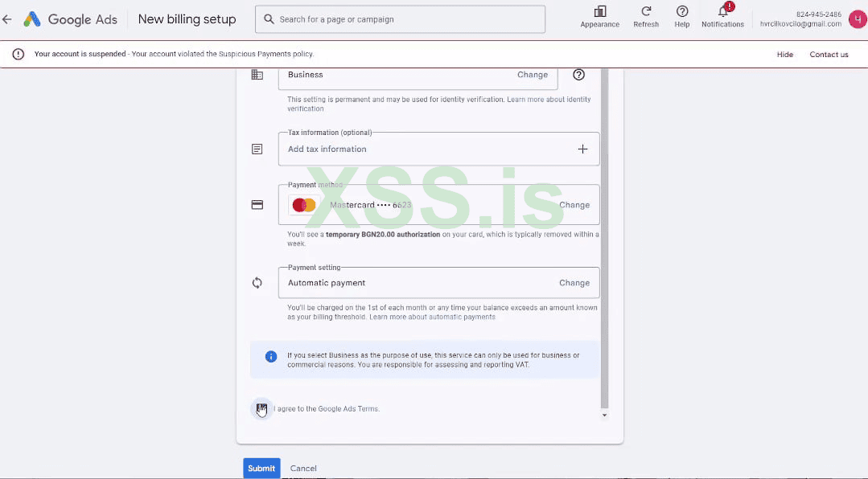Go back using the left arrow icon
This screenshot has height=479, width=868.
(x=7, y=19)
